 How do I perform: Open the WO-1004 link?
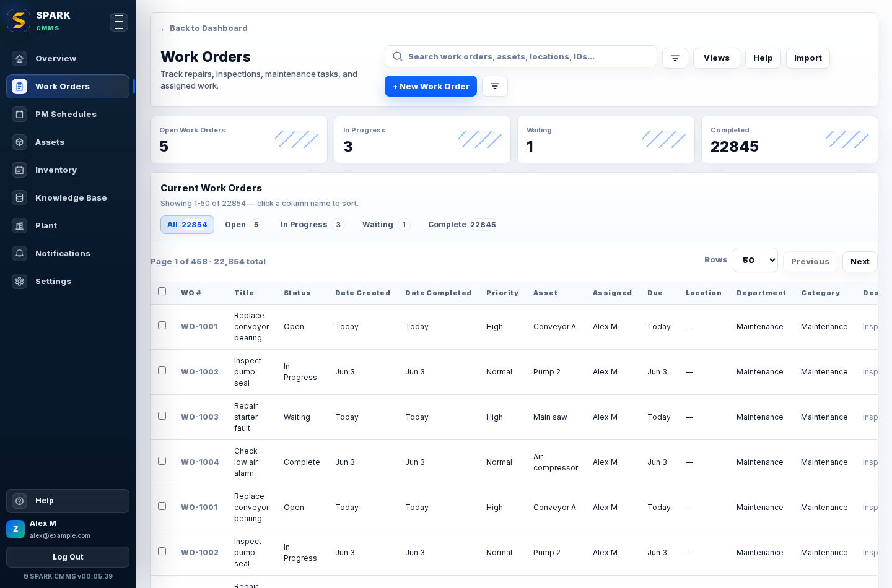200,462
